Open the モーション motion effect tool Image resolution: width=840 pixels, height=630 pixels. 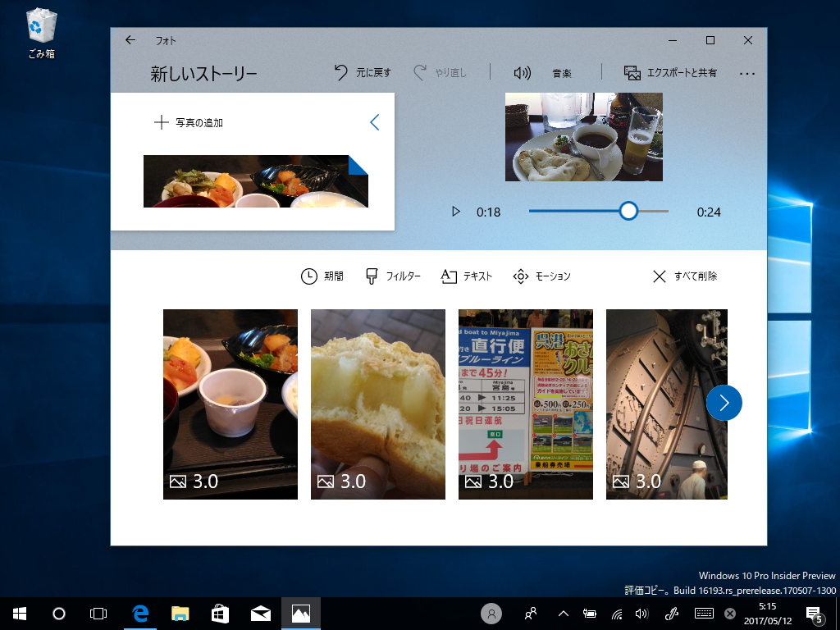click(x=543, y=276)
